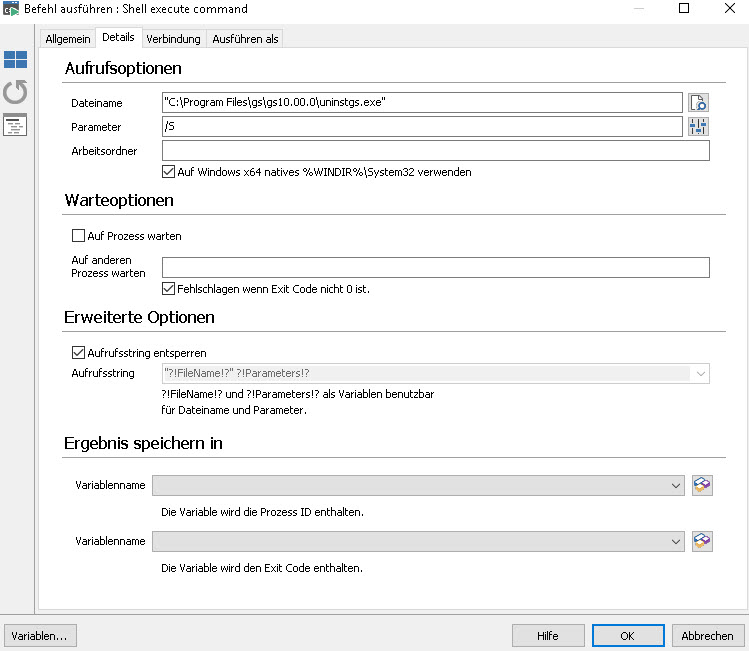Click text Die Variable wird den Exit Code enthalten
The height and width of the screenshot is (651, 749).
[x=262, y=568]
